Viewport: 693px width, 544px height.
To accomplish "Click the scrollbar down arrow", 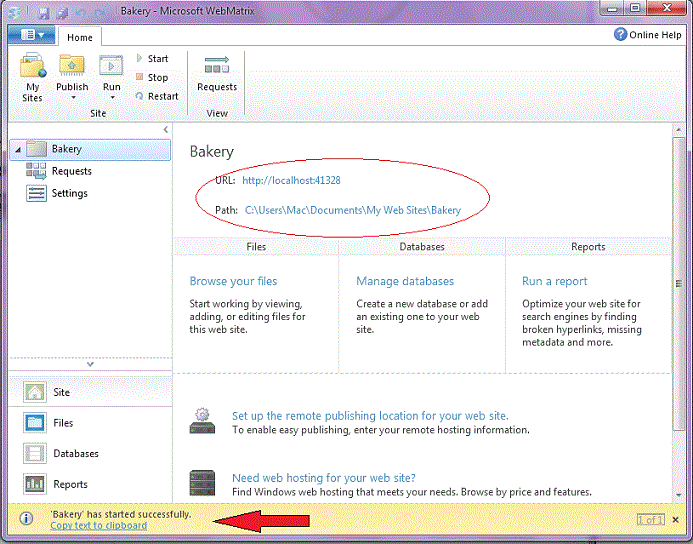I will [678, 495].
